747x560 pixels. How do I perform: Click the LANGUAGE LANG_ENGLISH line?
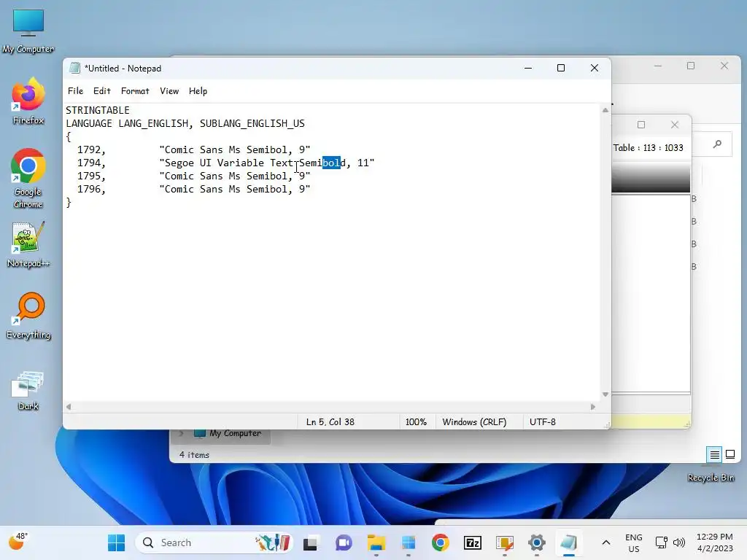185,123
